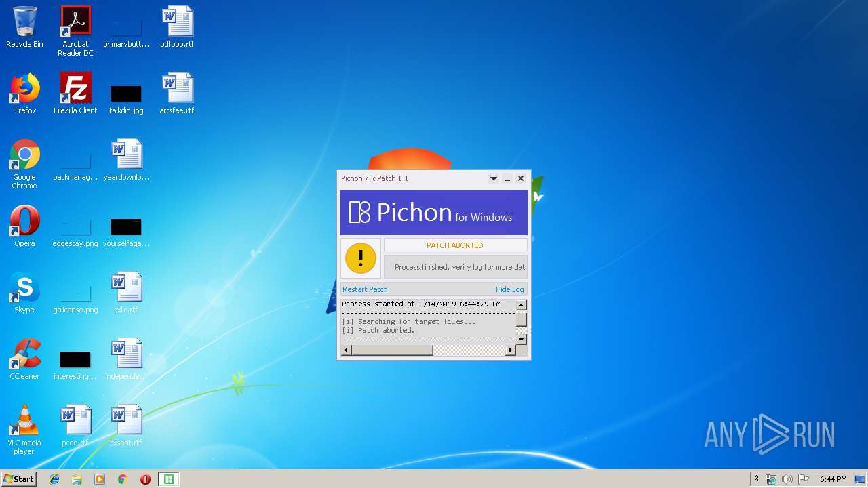Screen dimensions: 868x488
Task: Open Internet Explorer from taskbar
Action: click(x=54, y=479)
